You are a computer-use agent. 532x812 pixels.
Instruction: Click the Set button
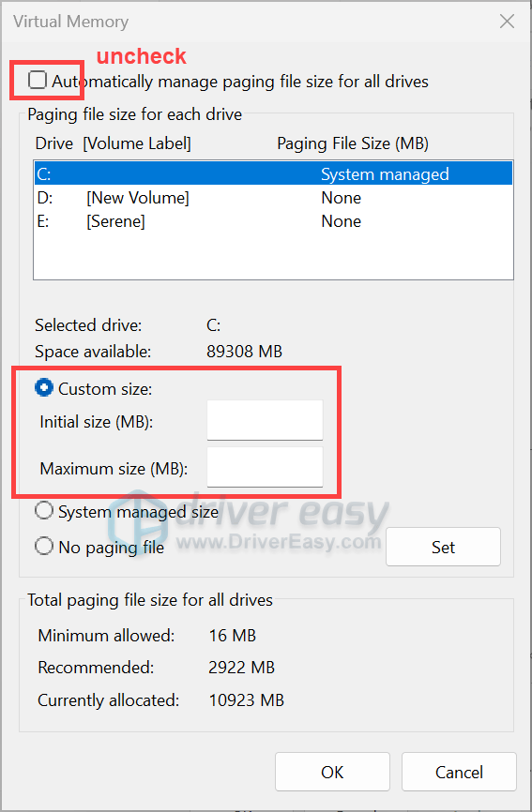coord(443,547)
